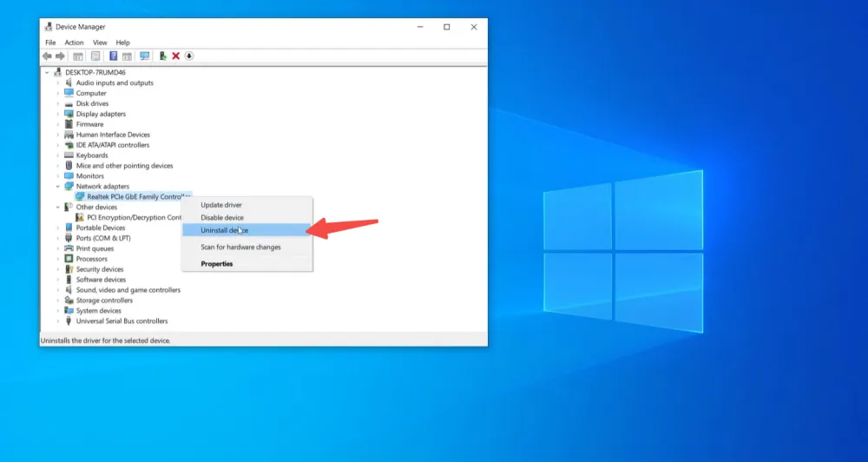Select the Network adapters category icon
Screen dimensions: 868x462
pos(69,186)
